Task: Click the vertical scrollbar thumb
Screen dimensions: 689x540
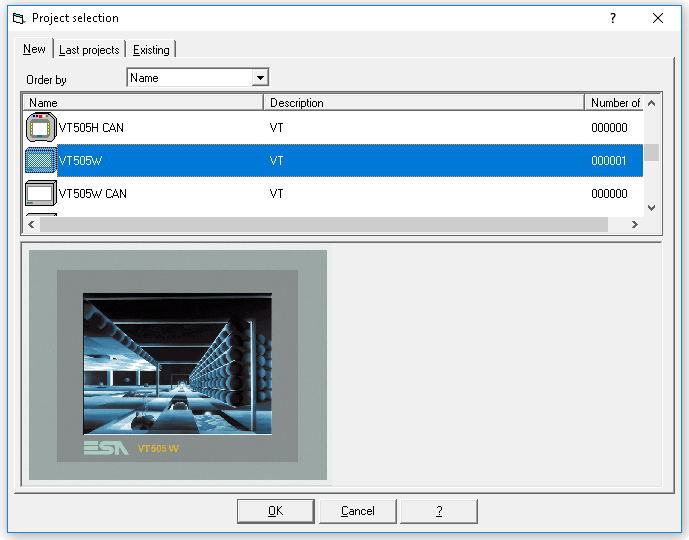Action: click(x=652, y=152)
